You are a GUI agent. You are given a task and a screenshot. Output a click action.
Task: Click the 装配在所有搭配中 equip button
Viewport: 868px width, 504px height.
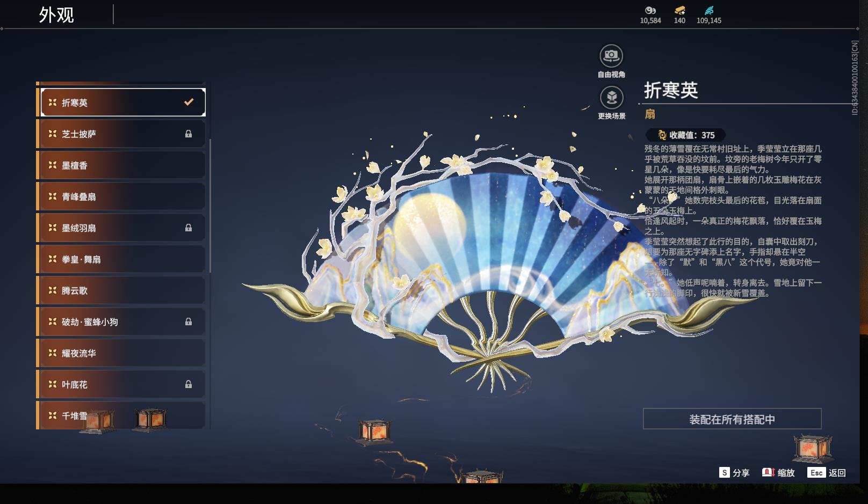tap(732, 419)
